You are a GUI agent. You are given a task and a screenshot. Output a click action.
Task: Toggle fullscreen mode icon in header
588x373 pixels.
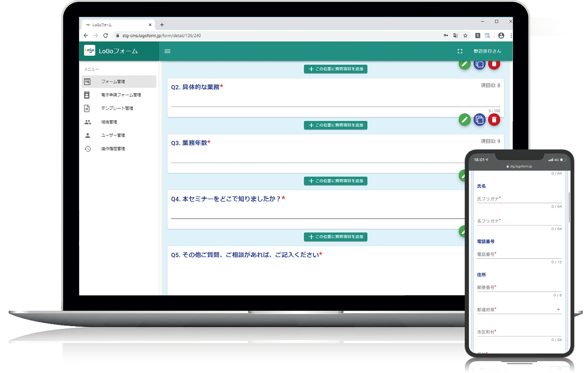pyautogui.click(x=460, y=51)
